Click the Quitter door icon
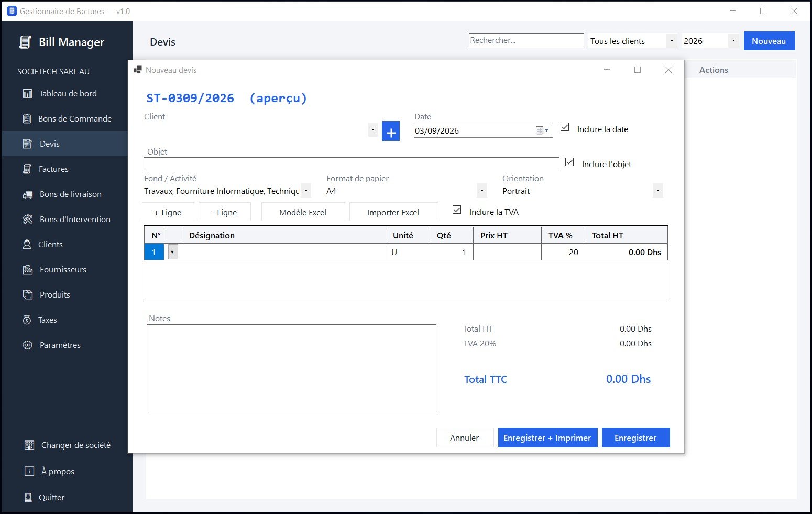Viewport: 812px width, 514px height. point(28,498)
